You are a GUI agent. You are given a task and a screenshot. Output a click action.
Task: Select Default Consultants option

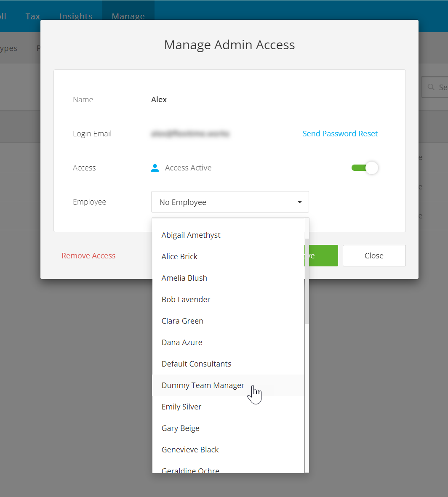coord(228,364)
